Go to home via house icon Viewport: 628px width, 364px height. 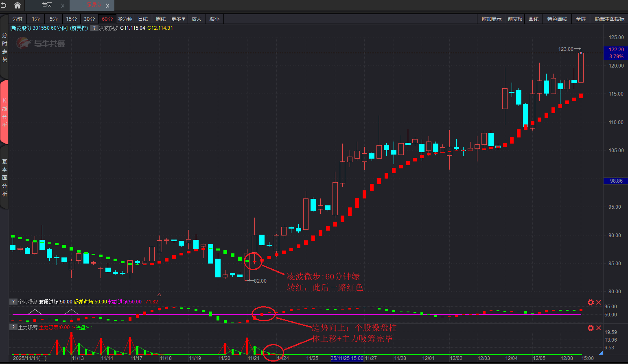click(x=17, y=5)
